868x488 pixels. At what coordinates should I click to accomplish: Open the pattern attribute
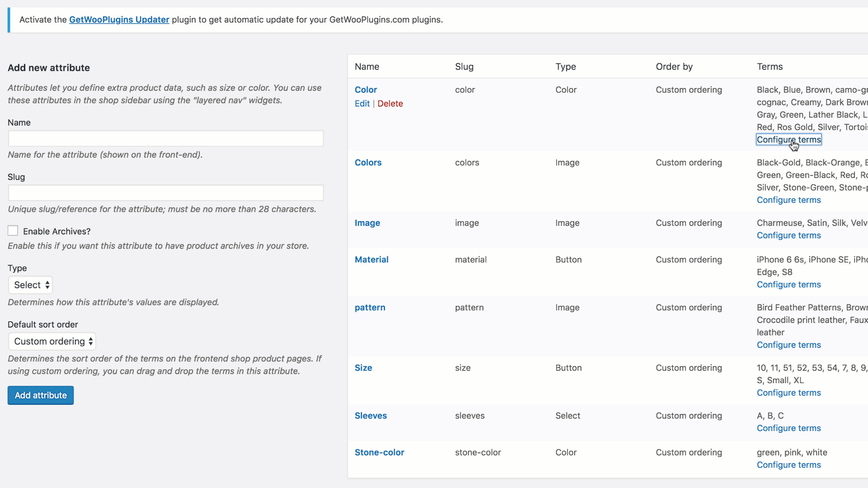[370, 308]
